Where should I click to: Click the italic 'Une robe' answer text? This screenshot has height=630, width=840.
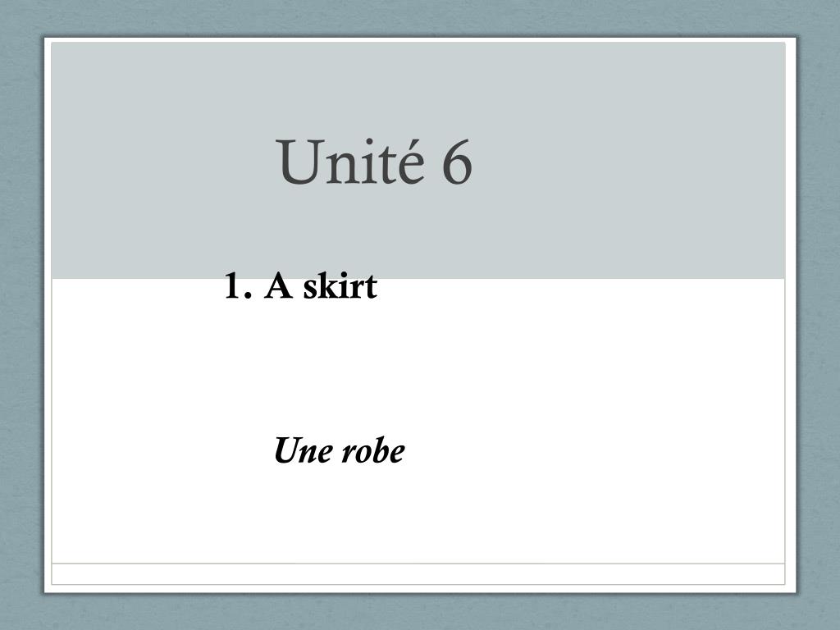[x=339, y=450]
